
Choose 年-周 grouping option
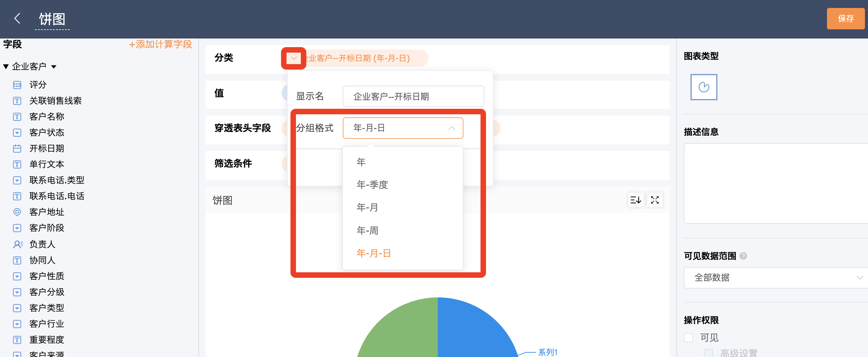(402, 230)
